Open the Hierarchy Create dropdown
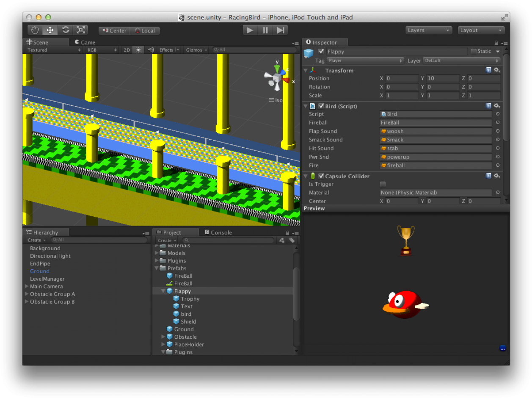The image size is (532, 398). pos(36,240)
